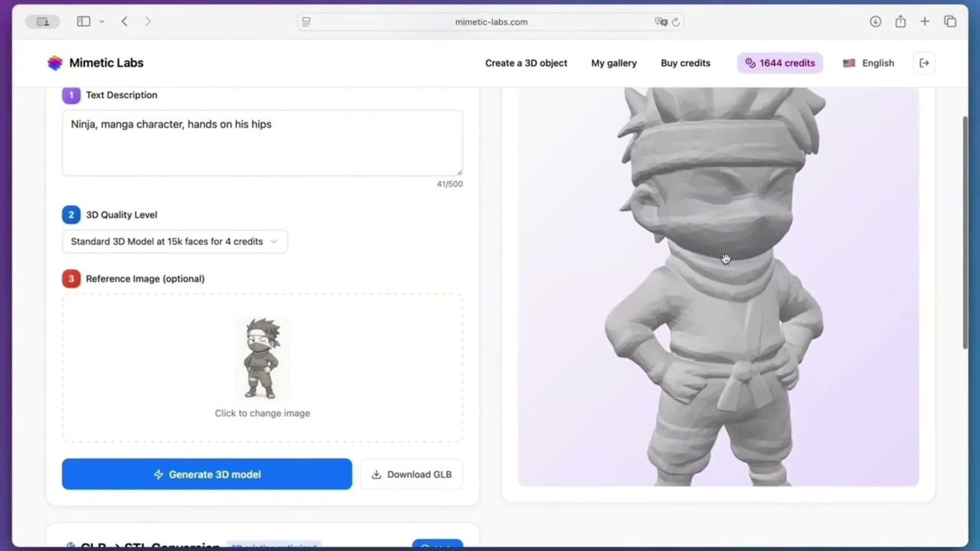This screenshot has height=551, width=980.
Task: Click the Mimetic Labs brand name
Action: pos(106,63)
